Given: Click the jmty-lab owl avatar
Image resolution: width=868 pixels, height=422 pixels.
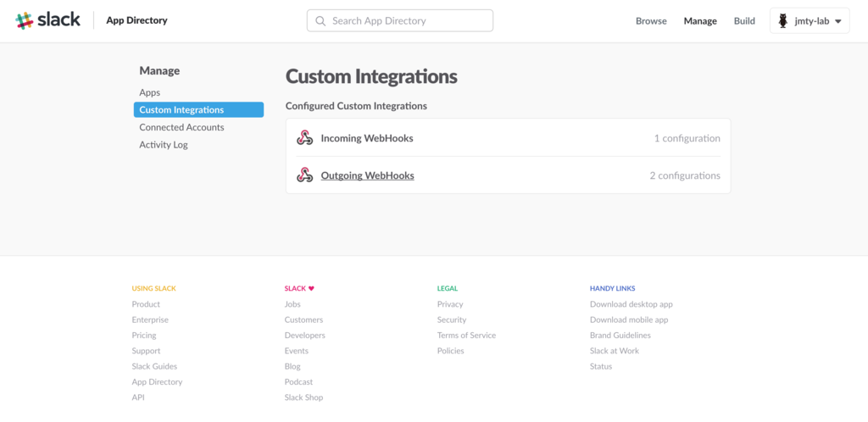Looking at the screenshot, I should (782, 21).
